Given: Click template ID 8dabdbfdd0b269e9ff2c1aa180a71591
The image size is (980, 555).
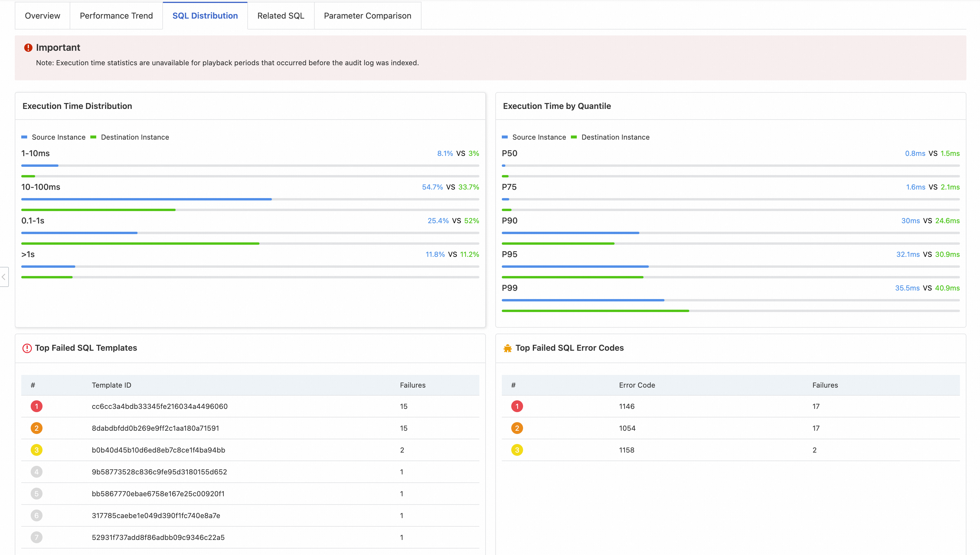Looking at the screenshot, I should [x=156, y=428].
